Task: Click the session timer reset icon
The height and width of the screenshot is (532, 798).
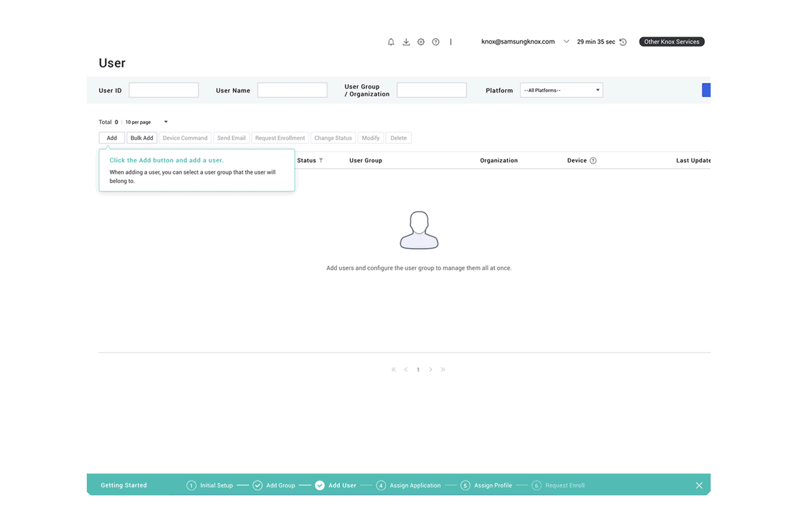Action: click(623, 42)
